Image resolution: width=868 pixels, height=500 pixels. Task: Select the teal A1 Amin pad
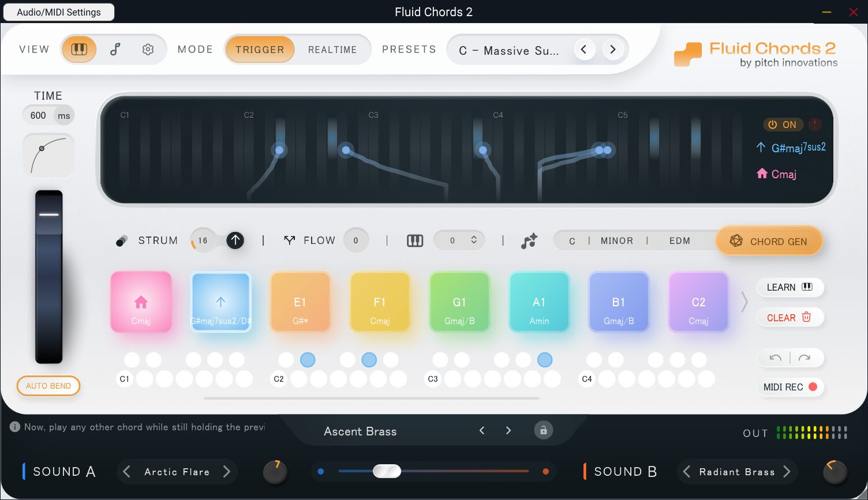(x=539, y=302)
